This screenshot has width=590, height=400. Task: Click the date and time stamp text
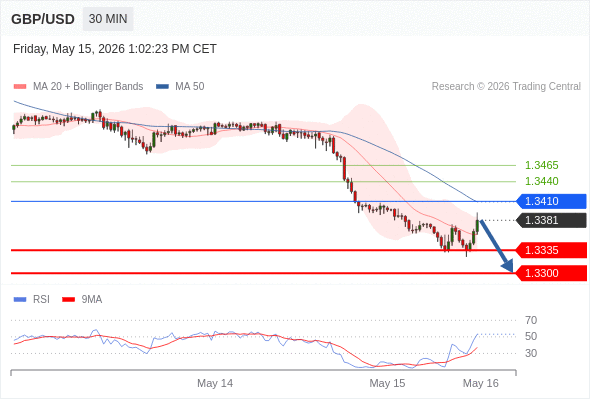[x=115, y=49]
